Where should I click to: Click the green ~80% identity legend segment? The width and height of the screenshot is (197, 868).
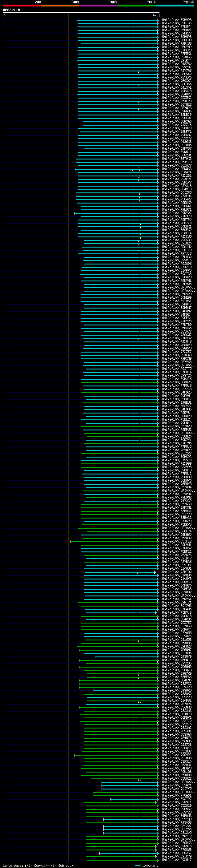pyautogui.click(x=137, y=6)
